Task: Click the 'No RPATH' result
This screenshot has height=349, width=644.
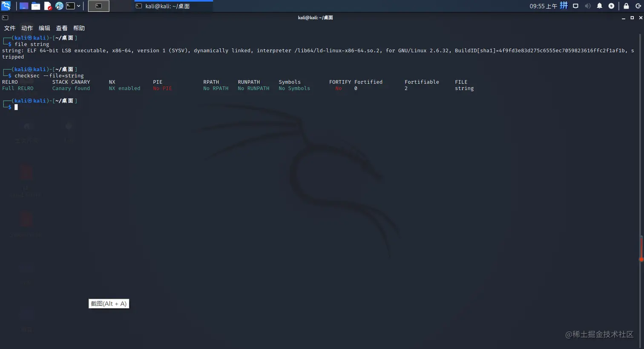Action: click(216, 89)
